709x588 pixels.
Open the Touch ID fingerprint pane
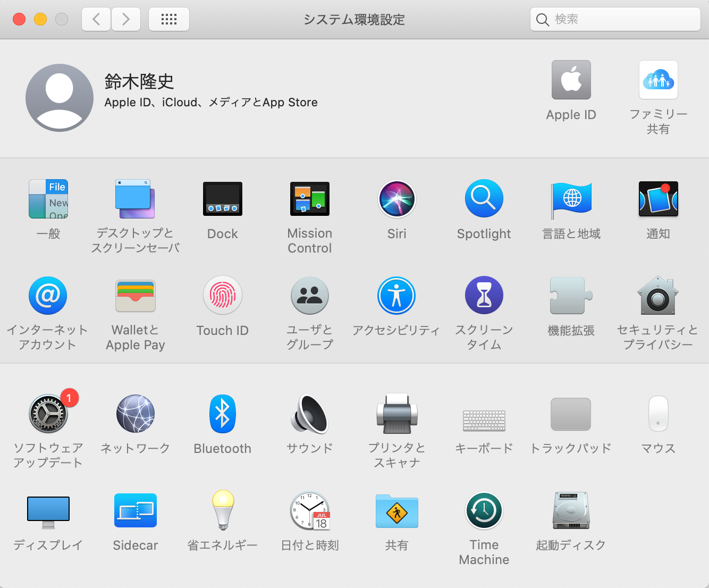pyautogui.click(x=222, y=296)
